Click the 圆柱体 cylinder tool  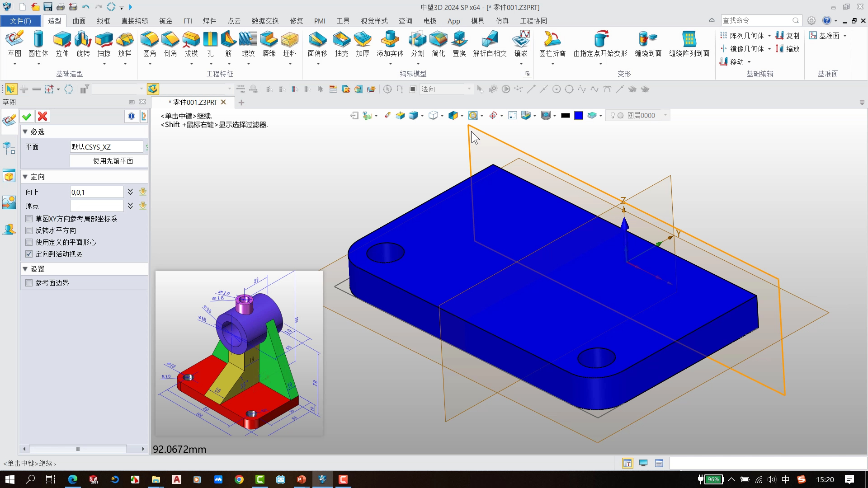pos(38,44)
